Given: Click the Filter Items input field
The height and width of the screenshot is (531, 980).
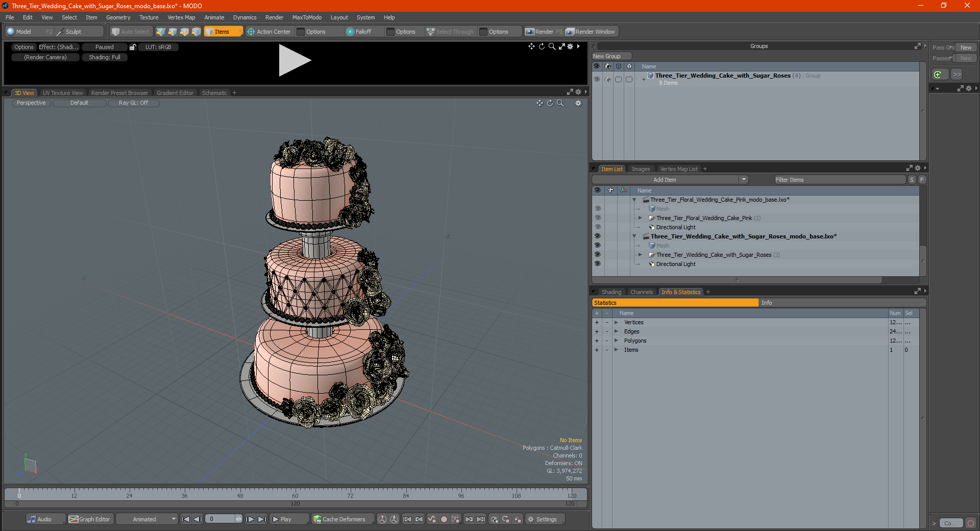Looking at the screenshot, I should coord(840,180).
